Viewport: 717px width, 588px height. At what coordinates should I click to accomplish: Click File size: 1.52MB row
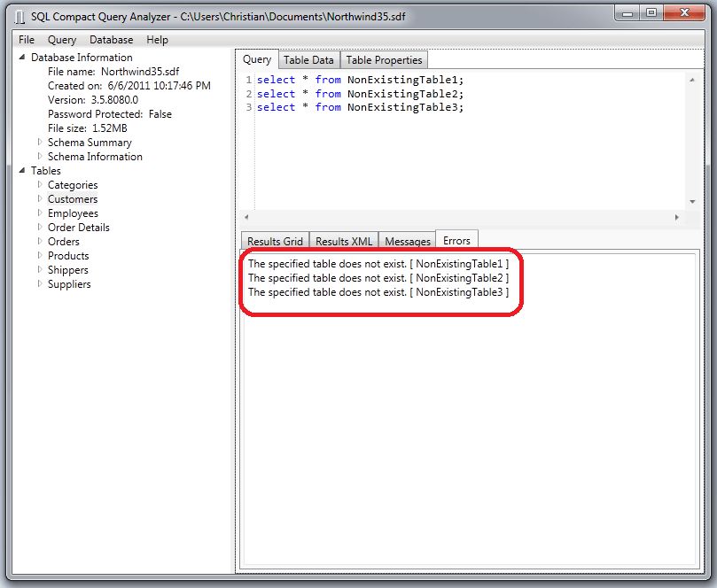(x=88, y=128)
